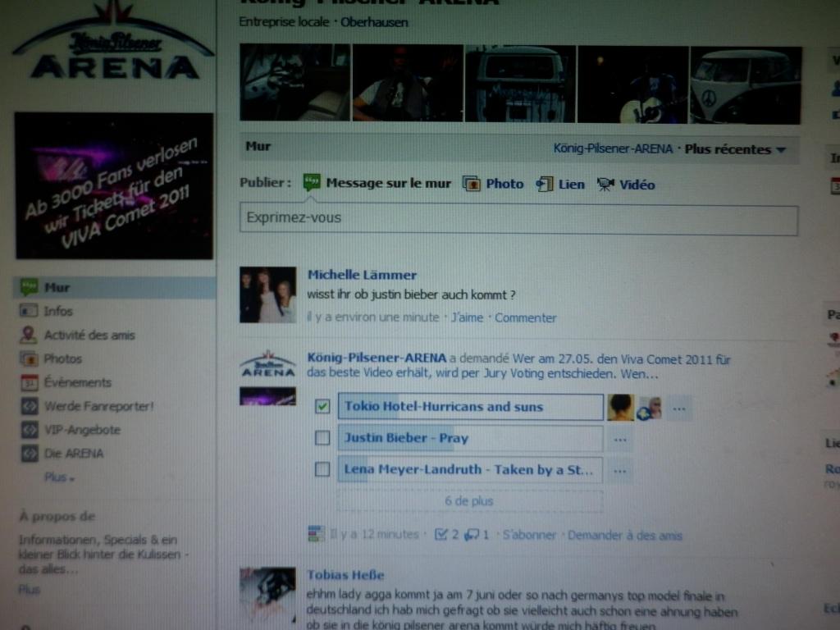
Task: Click the VIP-Angebote sidebar icon
Action: coord(29,430)
